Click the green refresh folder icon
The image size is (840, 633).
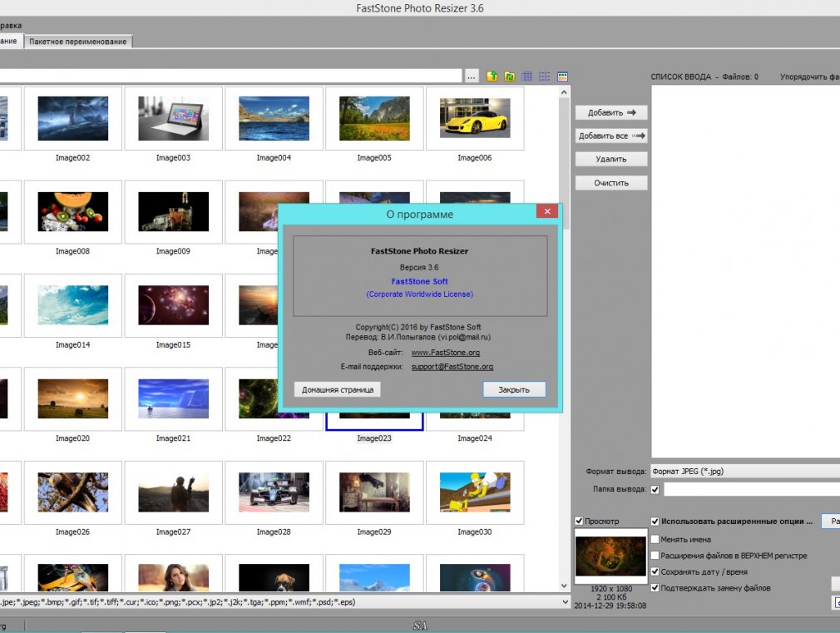pos(510,77)
